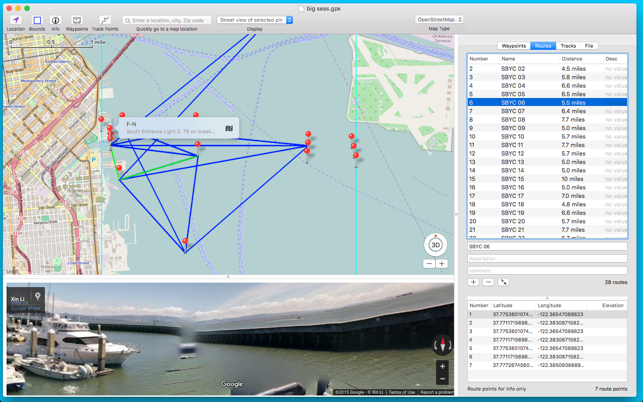This screenshot has height=402, width=643.
Task: Open the OpenStreetMap map type dropdown
Action: point(439,20)
